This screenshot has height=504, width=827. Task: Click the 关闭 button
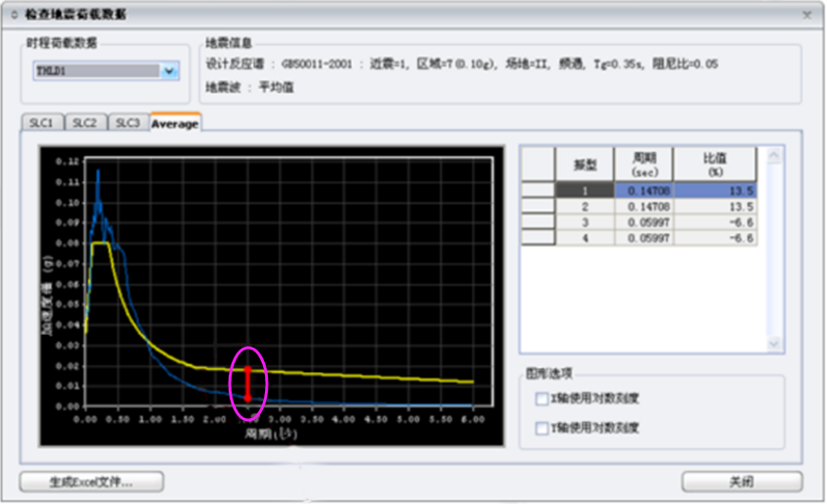[x=742, y=482]
